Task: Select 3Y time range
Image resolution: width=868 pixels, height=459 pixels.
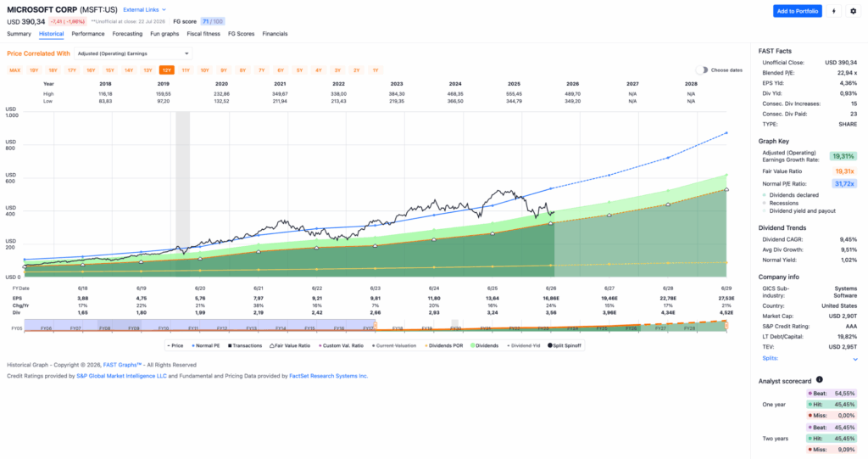Action: click(337, 70)
